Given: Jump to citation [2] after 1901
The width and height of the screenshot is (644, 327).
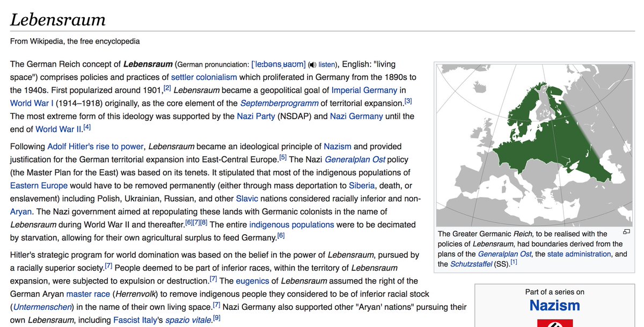Looking at the screenshot, I should tap(167, 88).
